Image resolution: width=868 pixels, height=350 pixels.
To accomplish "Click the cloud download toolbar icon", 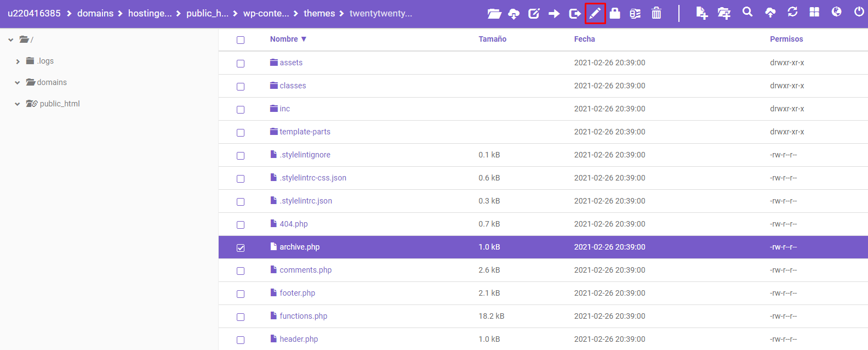I will pos(514,14).
